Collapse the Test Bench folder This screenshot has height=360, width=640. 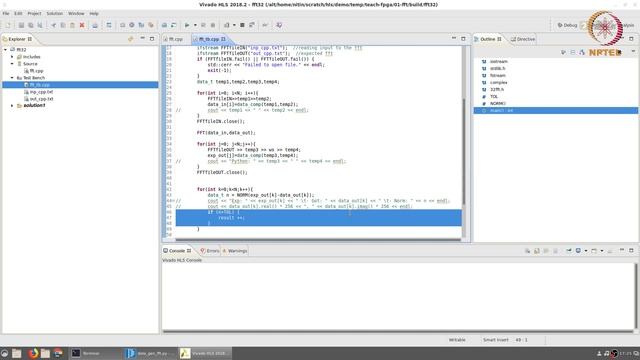(x=12, y=78)
